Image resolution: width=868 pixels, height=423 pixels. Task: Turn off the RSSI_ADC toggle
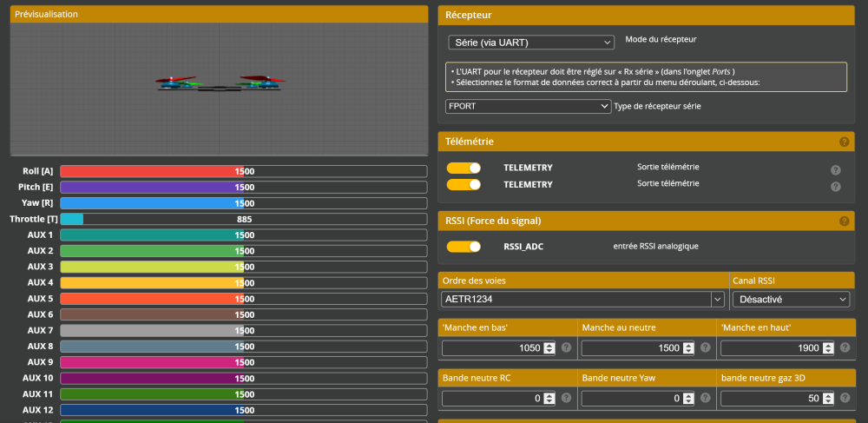[464, 247]
